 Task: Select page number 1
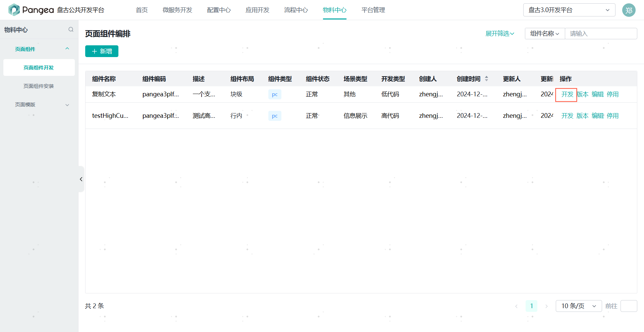pyautogui.click(x=532, y=306)
